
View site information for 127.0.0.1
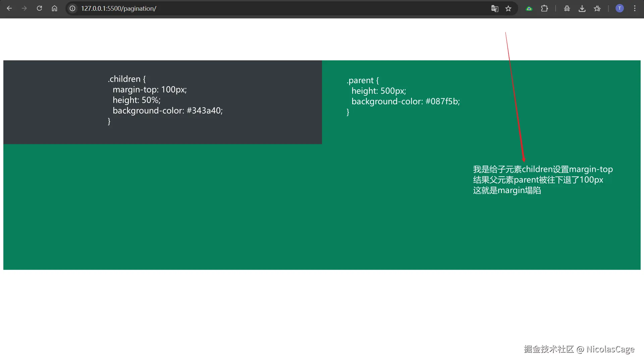point(72,8)
